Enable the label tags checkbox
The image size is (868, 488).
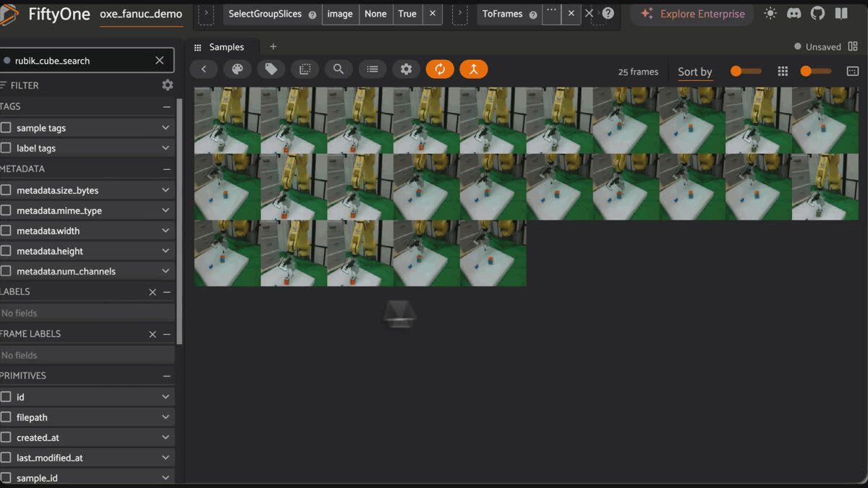(x=6, y=148)
